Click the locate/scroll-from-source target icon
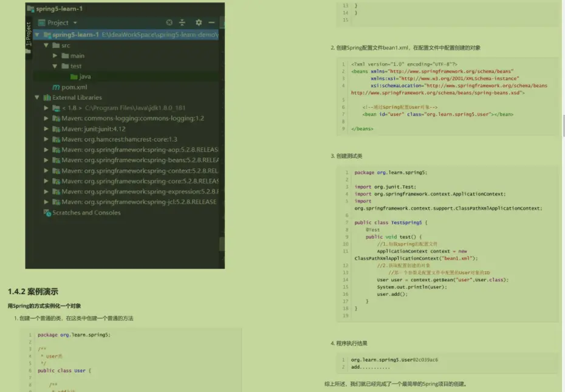The width and height of the screenshot is (565, 392). tap(169, 22)
